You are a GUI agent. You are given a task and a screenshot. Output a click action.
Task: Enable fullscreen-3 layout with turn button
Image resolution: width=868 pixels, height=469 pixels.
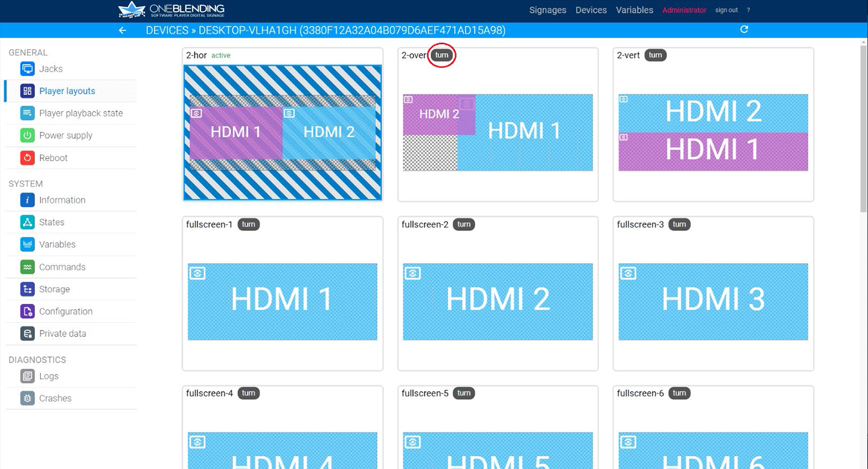point(679,225)
